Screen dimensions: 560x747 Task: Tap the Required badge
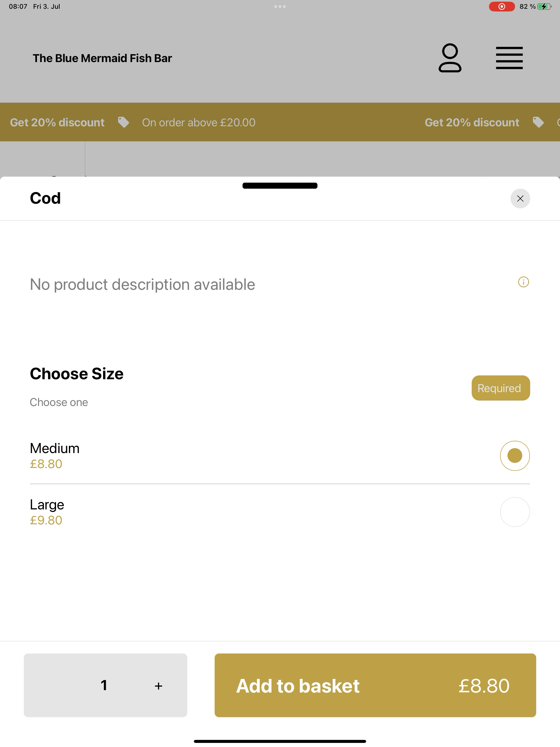click(x=501, y=388)
